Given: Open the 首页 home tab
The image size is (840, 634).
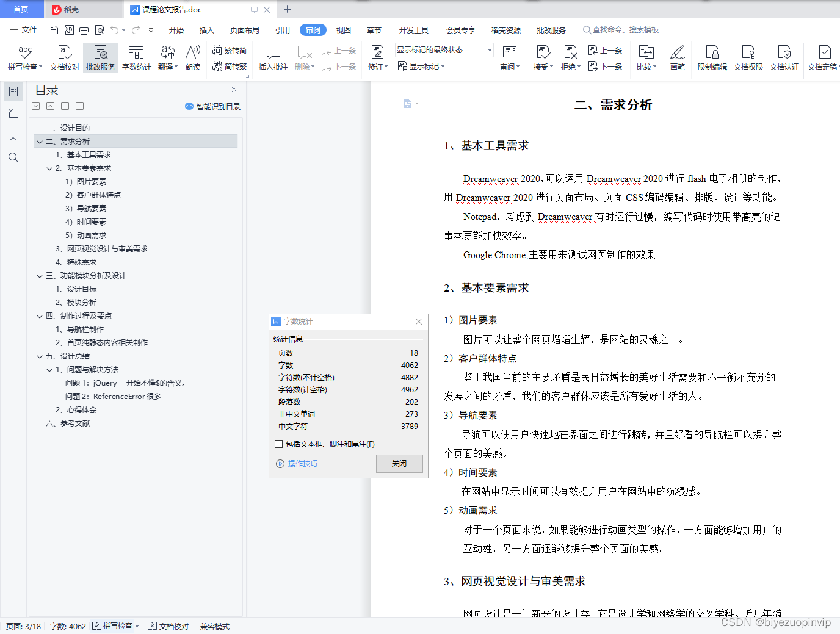Looking at the screenshot, I should point(21,9).
